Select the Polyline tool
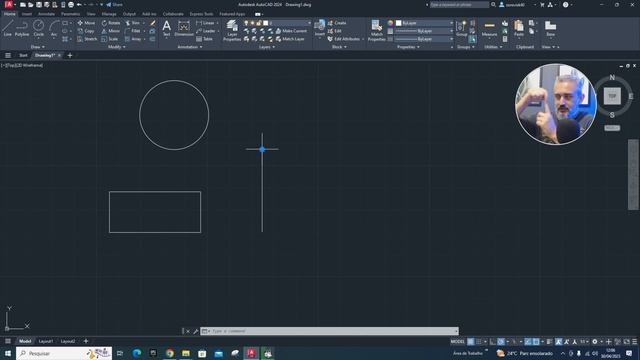640x360 pixels. click(22, 28)
